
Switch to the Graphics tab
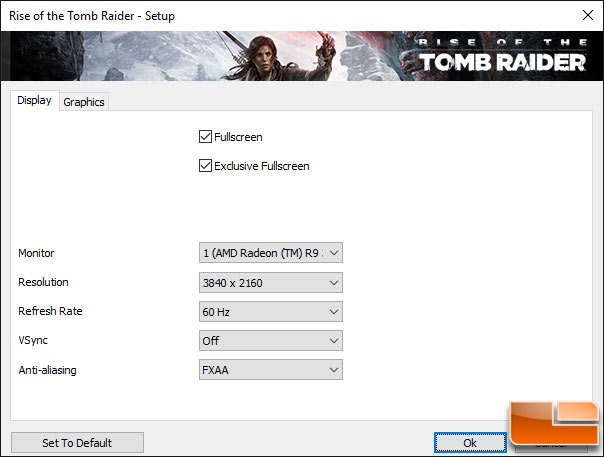[84, 102]
